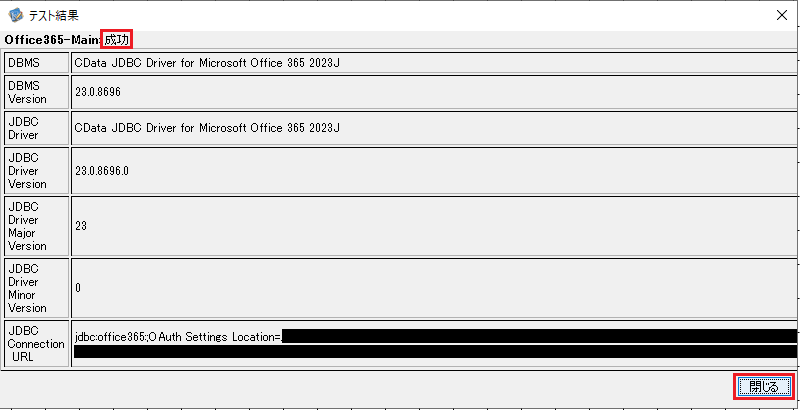800x410 pixels.
Task: Click the 23.0.8696 DBMS version value
Action: [97, 92]
